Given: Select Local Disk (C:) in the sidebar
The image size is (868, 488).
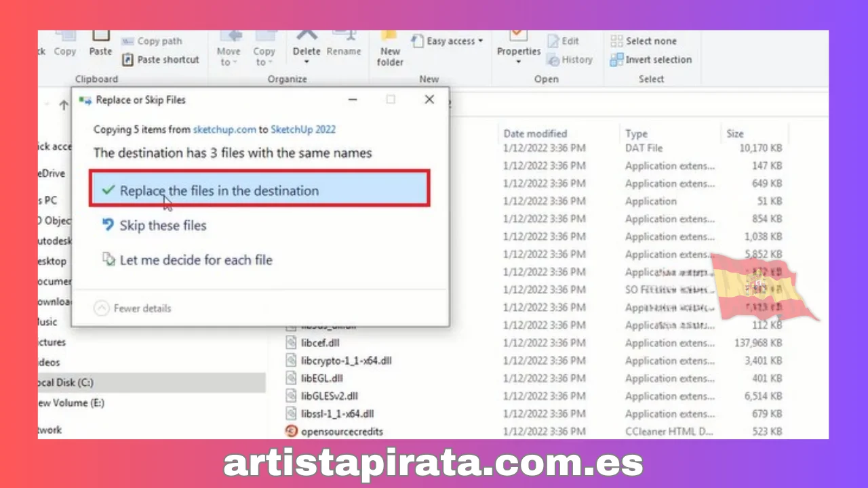Looking at the screenshot, I should click(x=152, y=382).
